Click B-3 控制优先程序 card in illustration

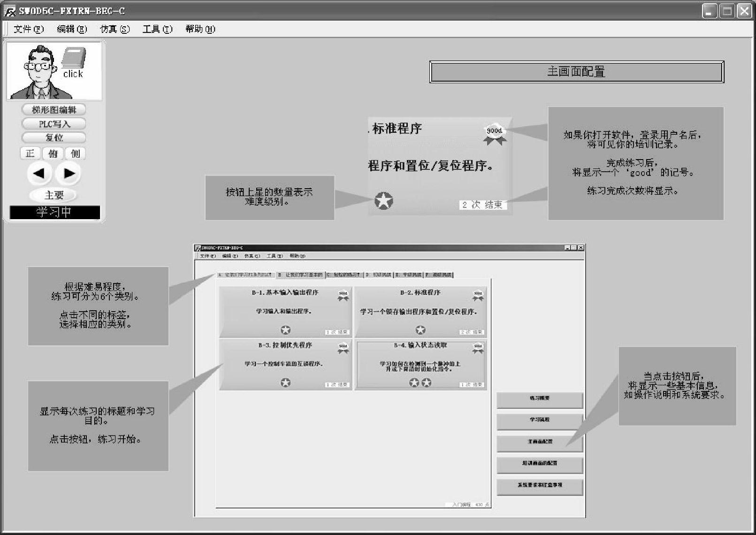(x=285, y=365)
